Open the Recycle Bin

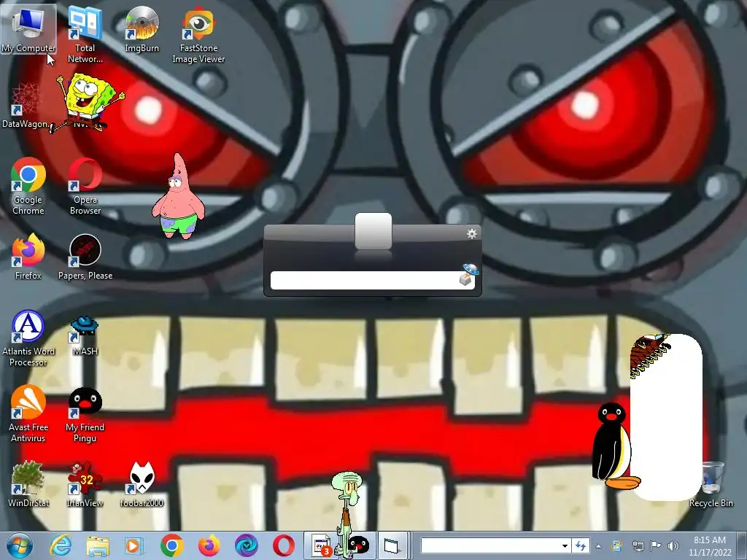click(x=711, y=484)
